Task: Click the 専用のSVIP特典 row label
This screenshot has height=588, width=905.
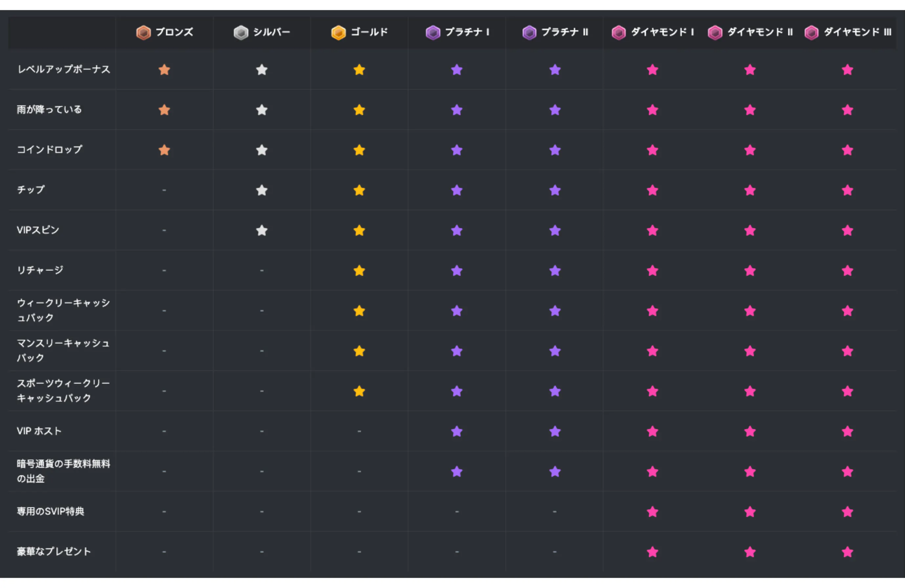Action: pos(51,511)
